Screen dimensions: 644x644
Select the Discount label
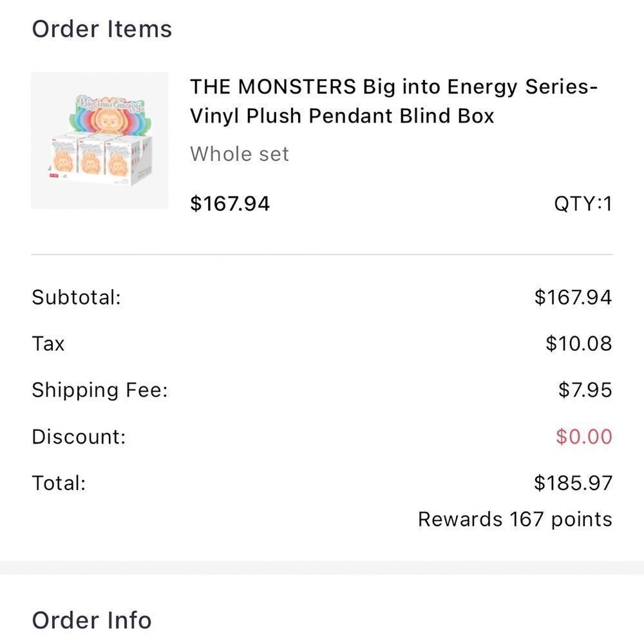79,436
